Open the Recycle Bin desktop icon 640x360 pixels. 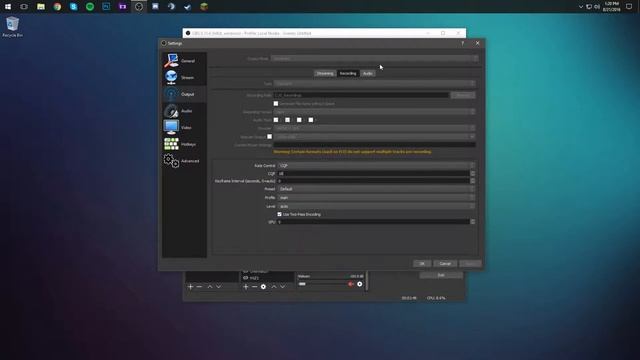[12, 27]
